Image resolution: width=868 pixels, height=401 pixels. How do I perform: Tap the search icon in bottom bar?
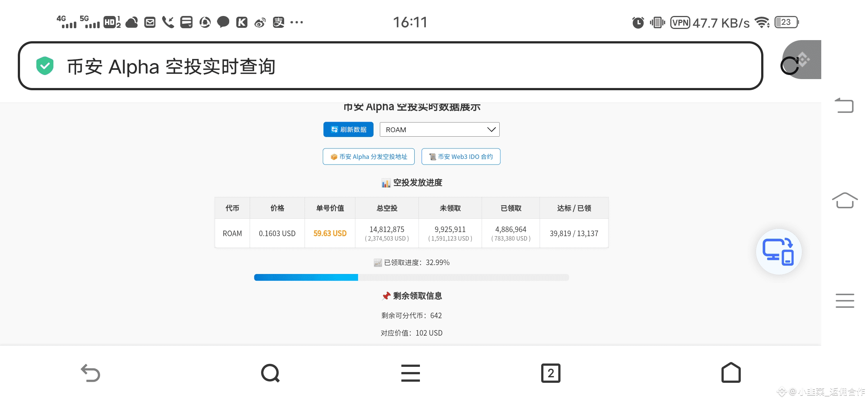(x=270, y=373)
